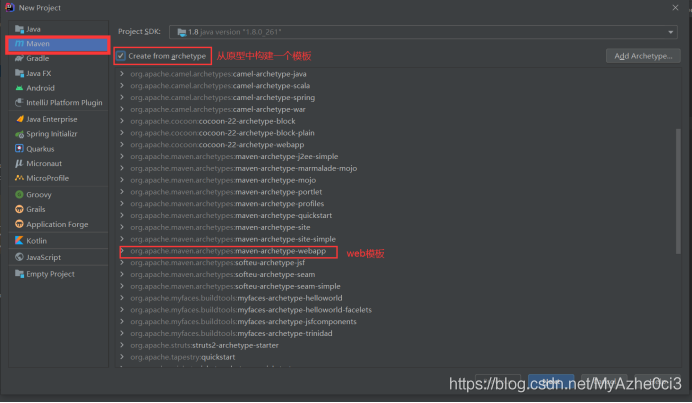This screenshot has width=692, height=403.
Task: Select softeu-archetype-seam archetype
Action: [x=223, y=275]
